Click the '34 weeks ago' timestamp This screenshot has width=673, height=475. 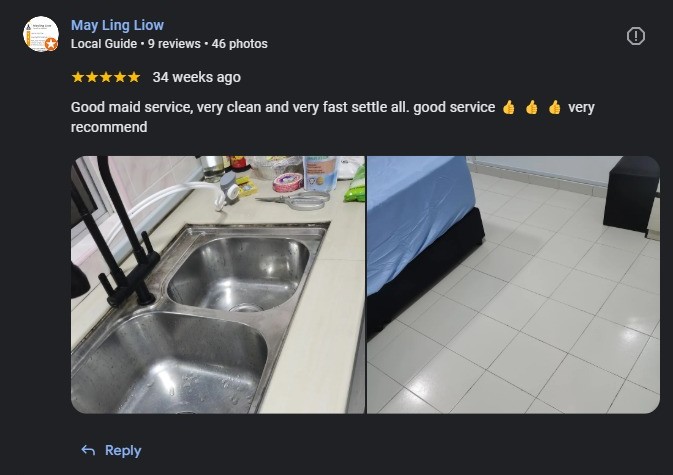[197, 77]
